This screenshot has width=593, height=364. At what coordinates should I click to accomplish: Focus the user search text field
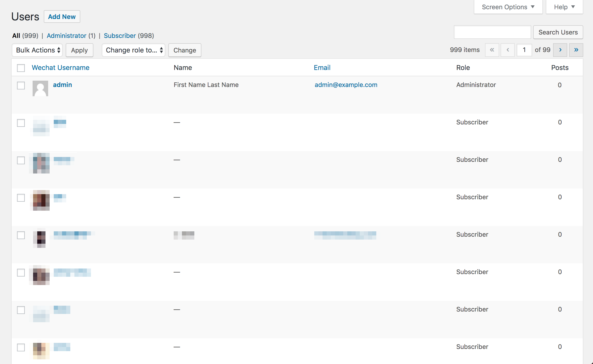tap(492, 32)
